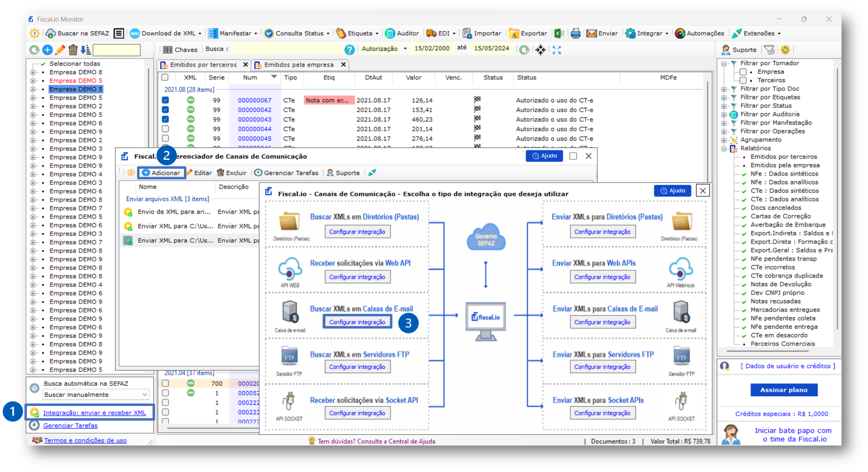Screen dimensions: 868x472
Task: Click Configurar integração for Receber solicitações via Web API
Action: (357, 277)
